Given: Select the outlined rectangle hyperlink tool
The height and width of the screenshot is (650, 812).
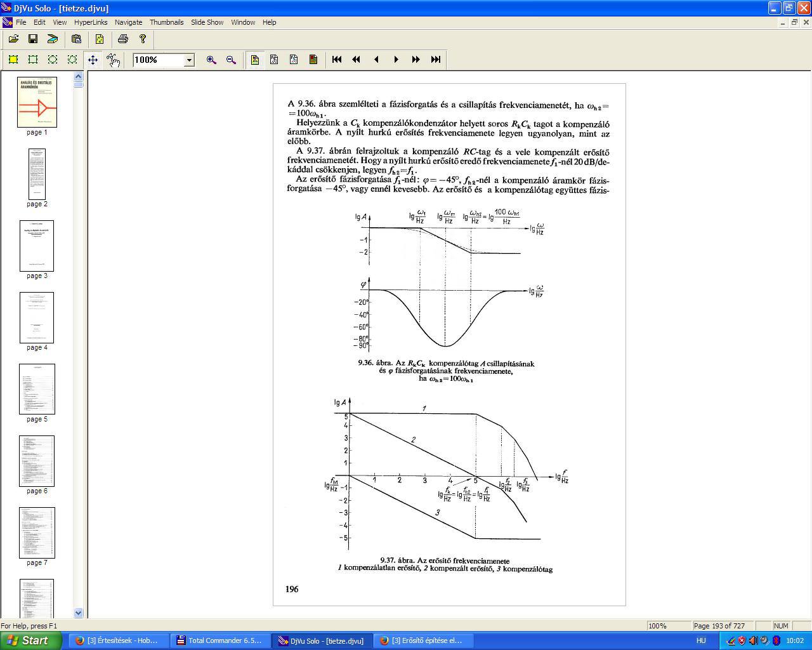Looking at the screenshot, I should [33, 60].
